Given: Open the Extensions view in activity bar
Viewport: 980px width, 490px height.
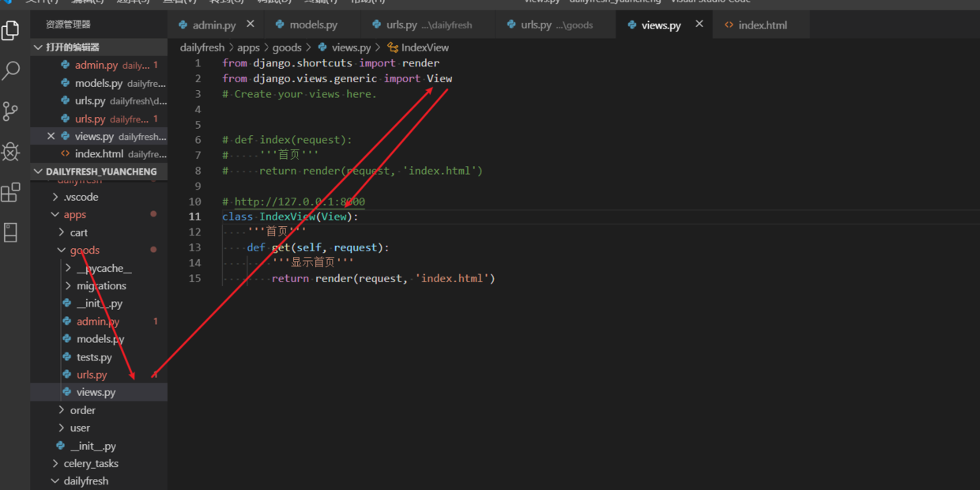Looking at the screenshot, I should (11, 192).
